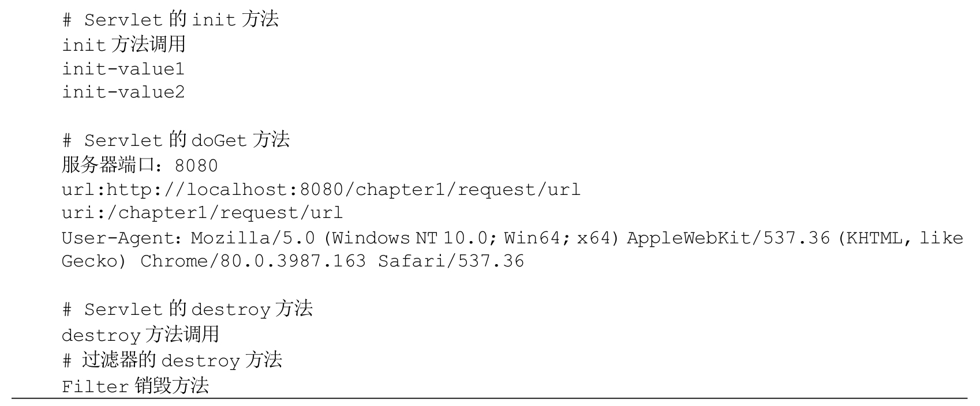Select the '服务器端口: 8080' line
This screenshot has width=980, height=406.
140,166
